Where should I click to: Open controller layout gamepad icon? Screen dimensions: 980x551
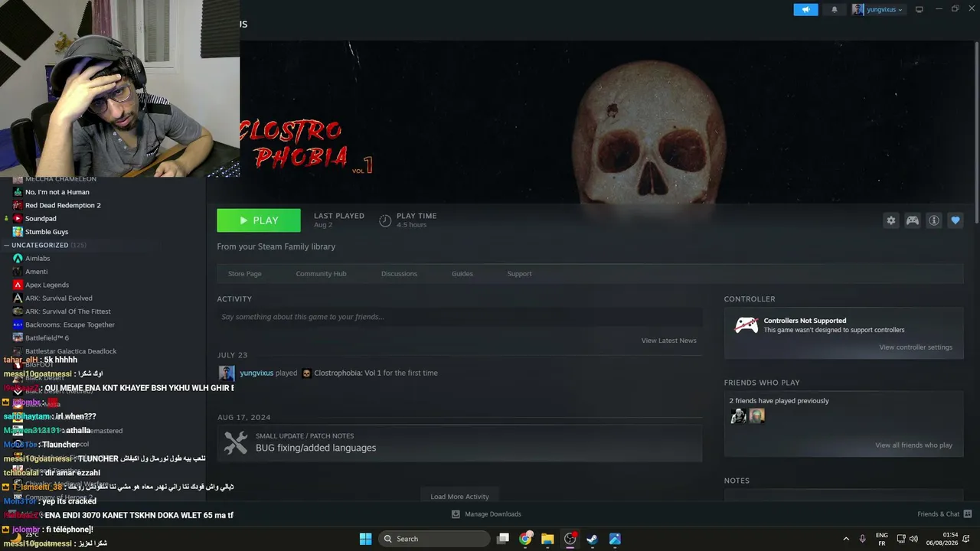913,220
